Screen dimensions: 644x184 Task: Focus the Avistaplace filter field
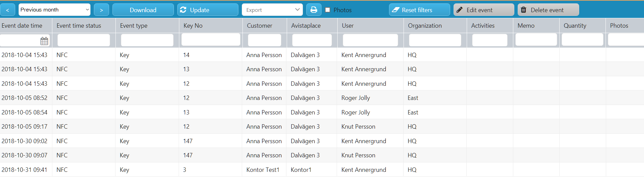pos(312,40)
